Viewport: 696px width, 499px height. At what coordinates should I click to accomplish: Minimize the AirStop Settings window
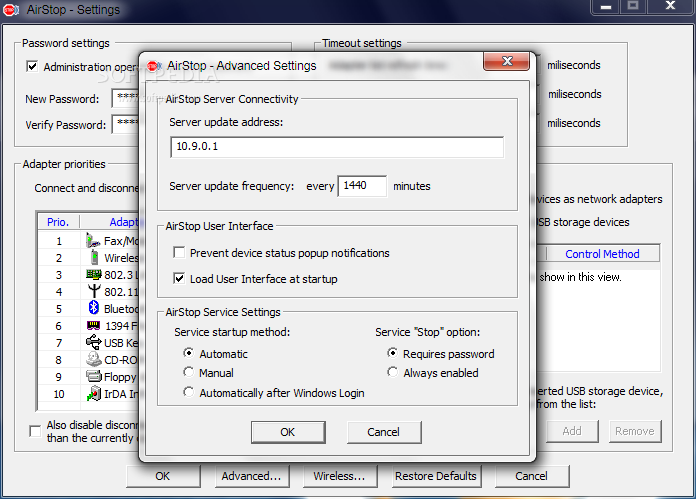[x=606, y=7]
